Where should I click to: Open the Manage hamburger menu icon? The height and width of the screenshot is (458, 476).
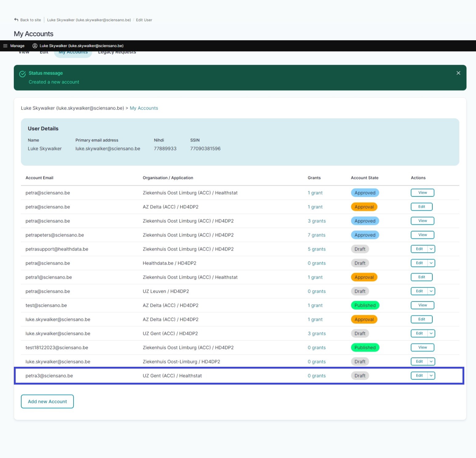pyautogui.click(x=5, y=46)
